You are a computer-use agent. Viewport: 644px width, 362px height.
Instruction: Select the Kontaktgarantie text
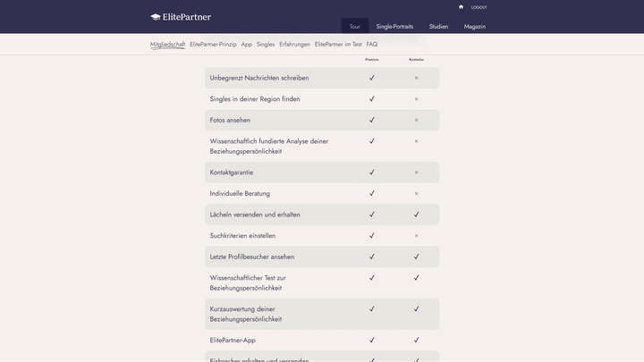232,173
